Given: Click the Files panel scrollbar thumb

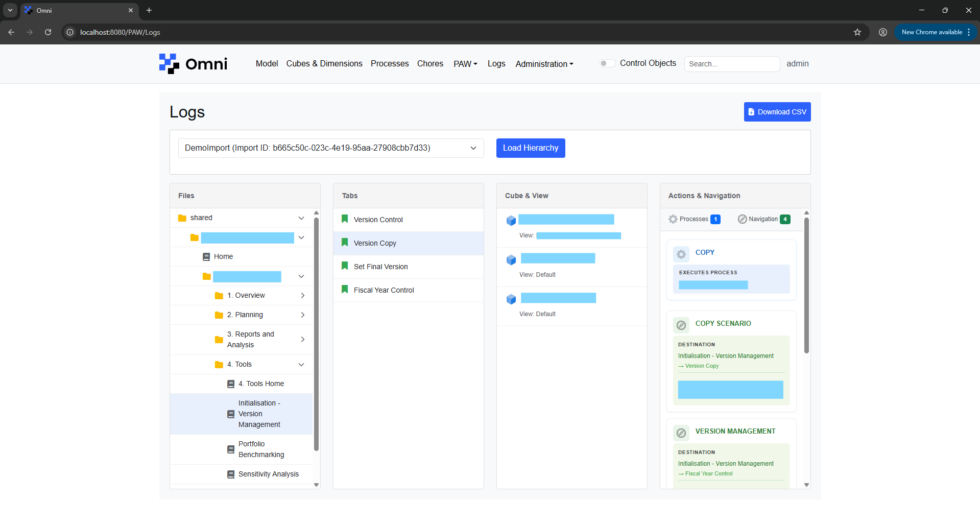Looking at the screenshot, I should pyautogui.click(x=316, y=335).
